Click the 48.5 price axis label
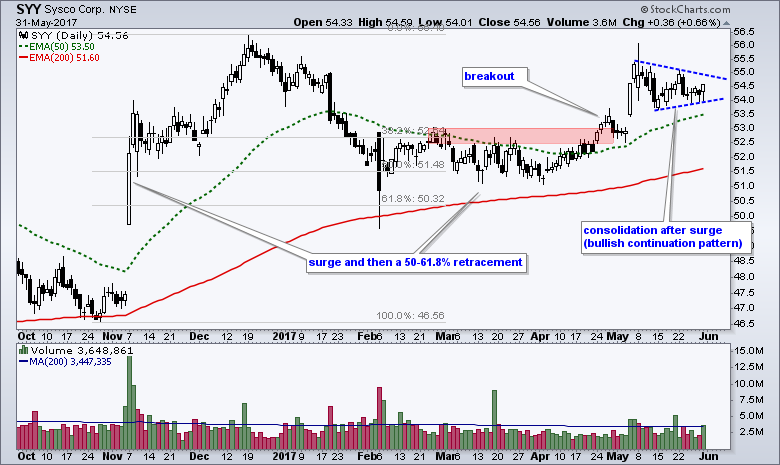Image resolution: width=780 pixels, height=465 pixels. [x=744, y=261]
